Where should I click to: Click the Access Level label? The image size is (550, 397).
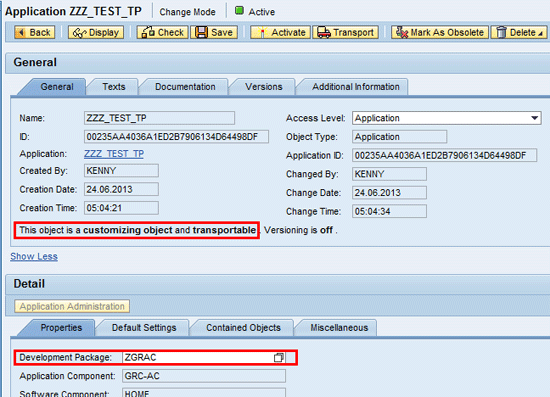click(x=316, y=118)
